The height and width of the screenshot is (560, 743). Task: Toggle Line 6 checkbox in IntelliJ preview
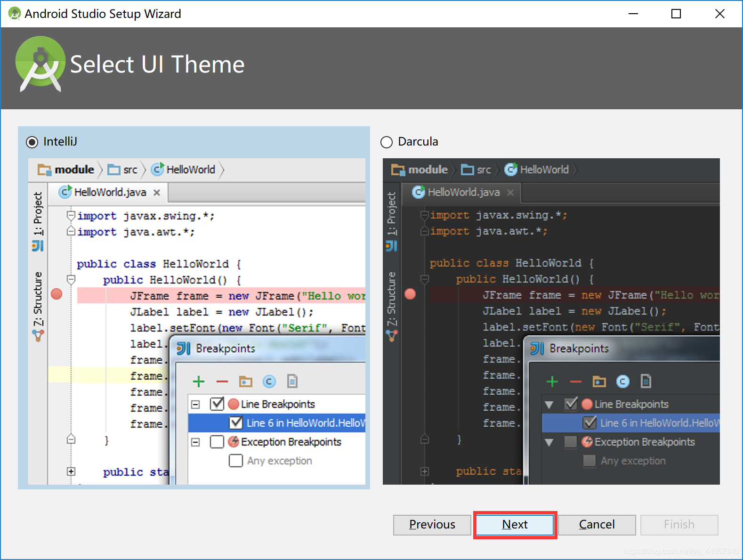[x=236, y=423]
